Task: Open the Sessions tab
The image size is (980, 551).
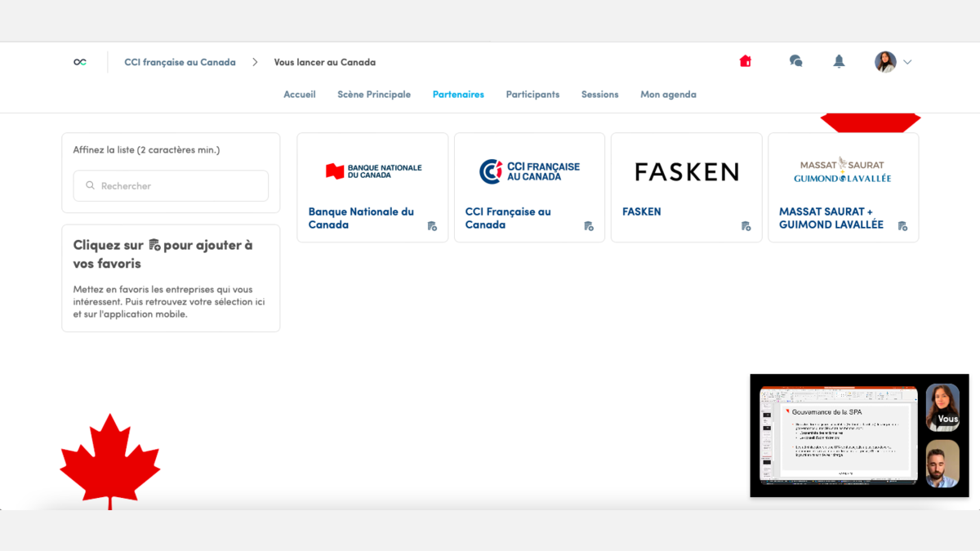Action: pos(599,95)
